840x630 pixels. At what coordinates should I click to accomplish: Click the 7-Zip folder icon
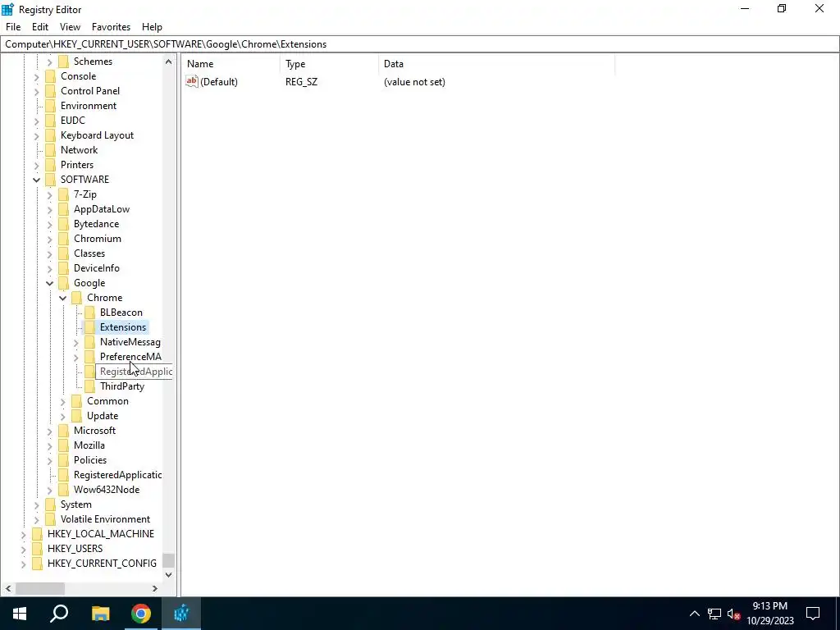click(x=63, y=194)
